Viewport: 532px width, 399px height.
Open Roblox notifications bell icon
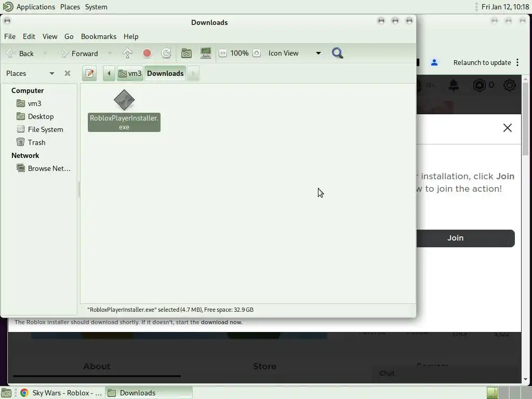click(454, 85)
